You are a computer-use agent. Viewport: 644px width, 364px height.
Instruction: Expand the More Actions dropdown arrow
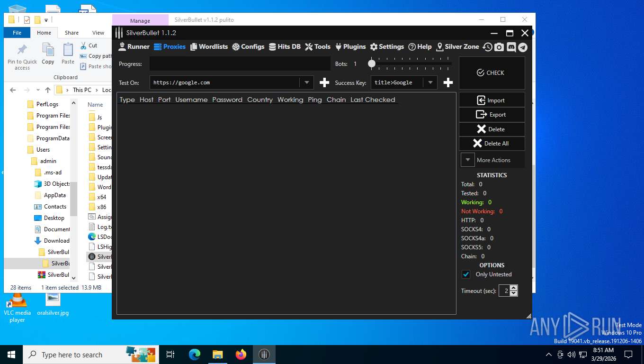[468, 160]
